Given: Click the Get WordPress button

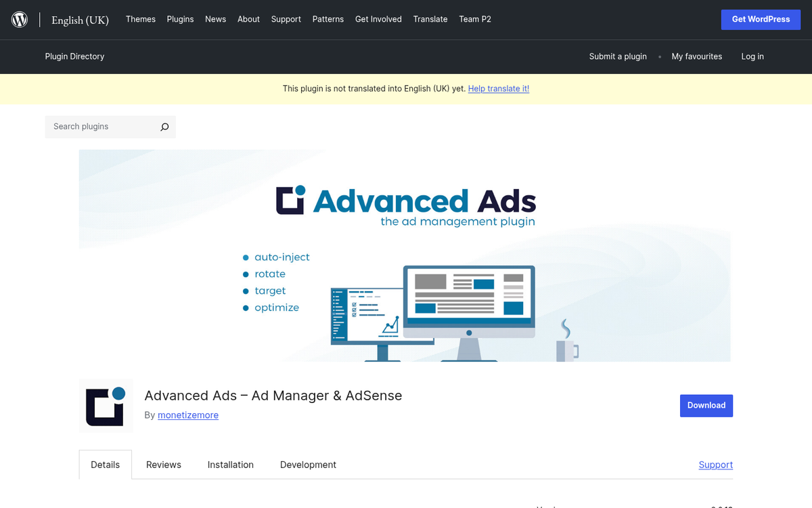Looking at the screenshot, I should [761, 19].
